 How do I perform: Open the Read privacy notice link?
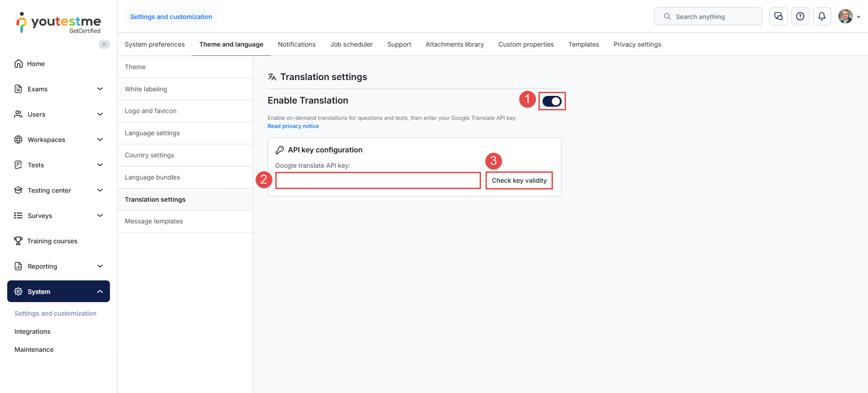[293, 126]
